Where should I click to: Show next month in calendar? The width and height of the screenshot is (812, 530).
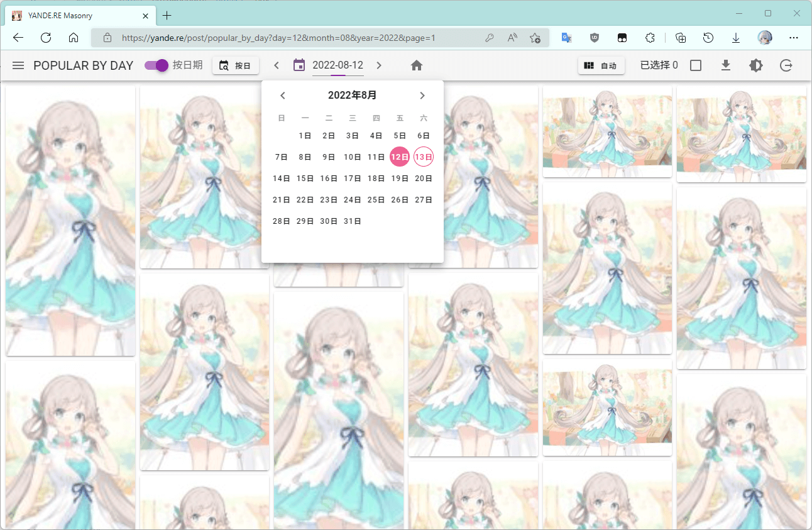click(x=422, y=96)
